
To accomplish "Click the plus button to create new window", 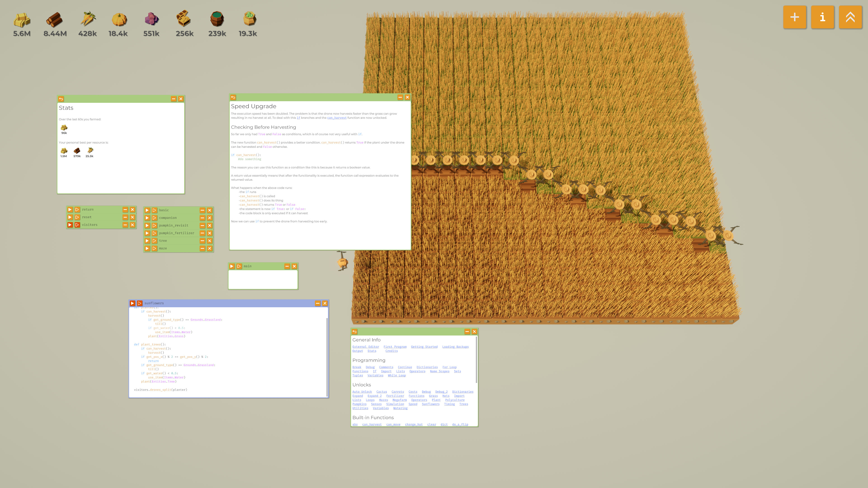I will tap(795, 17).
